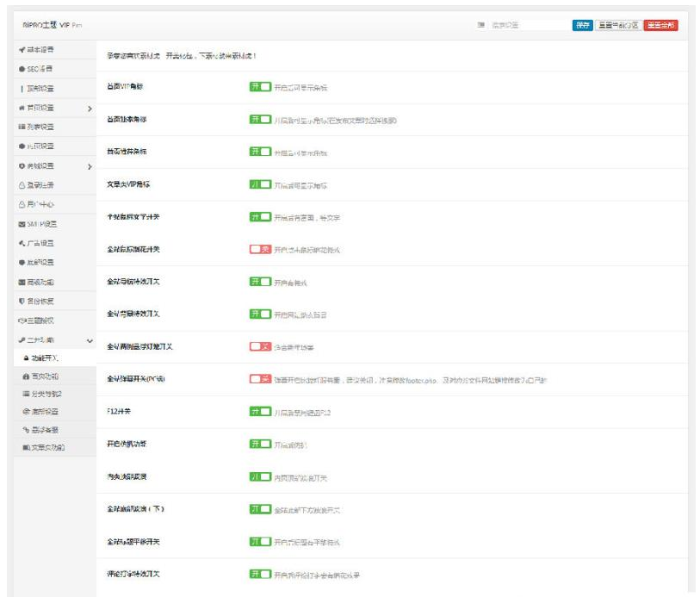
Task: Expand the 首页设置 sidebar chevron
Action: click(x=90, y=109)
